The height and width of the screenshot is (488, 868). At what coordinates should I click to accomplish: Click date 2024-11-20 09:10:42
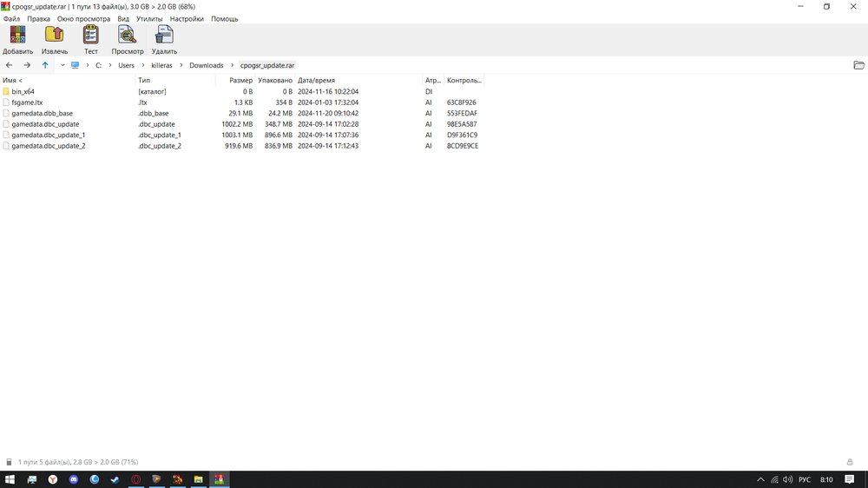[x=328, y=114]
